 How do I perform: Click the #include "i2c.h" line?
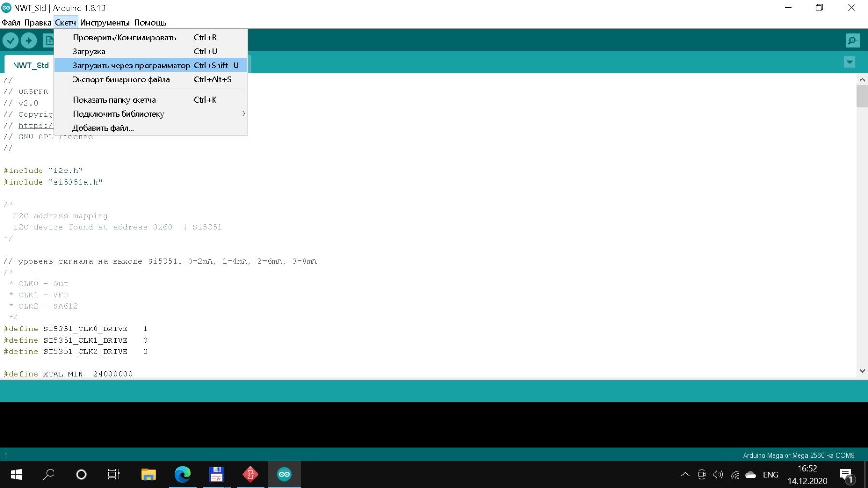[x=43, y=171]
